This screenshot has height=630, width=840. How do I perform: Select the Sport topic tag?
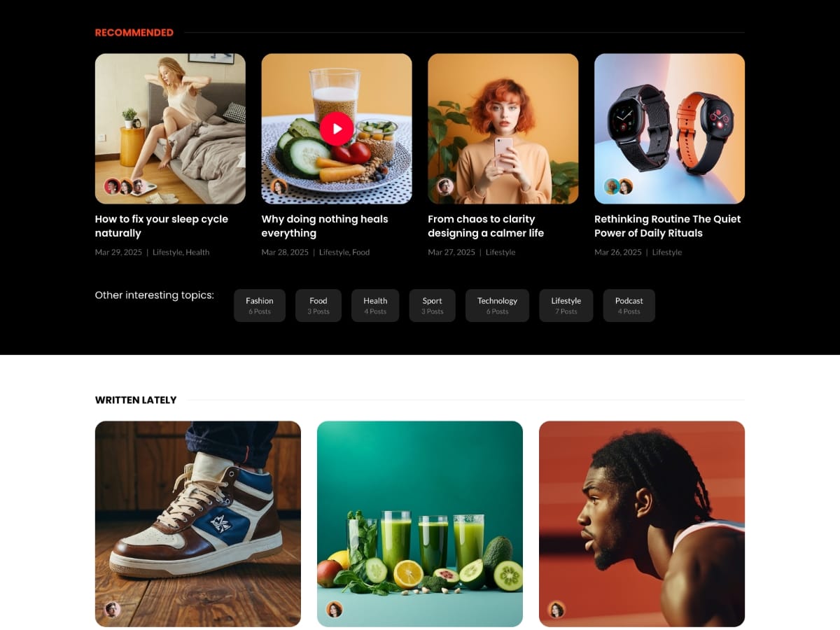(433, 305)
